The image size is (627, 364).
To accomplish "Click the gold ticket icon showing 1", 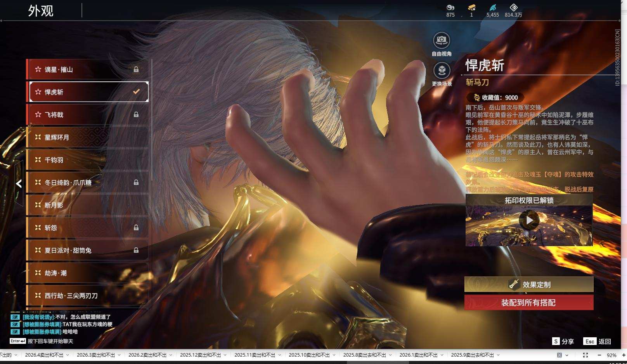I will (471, 7).
